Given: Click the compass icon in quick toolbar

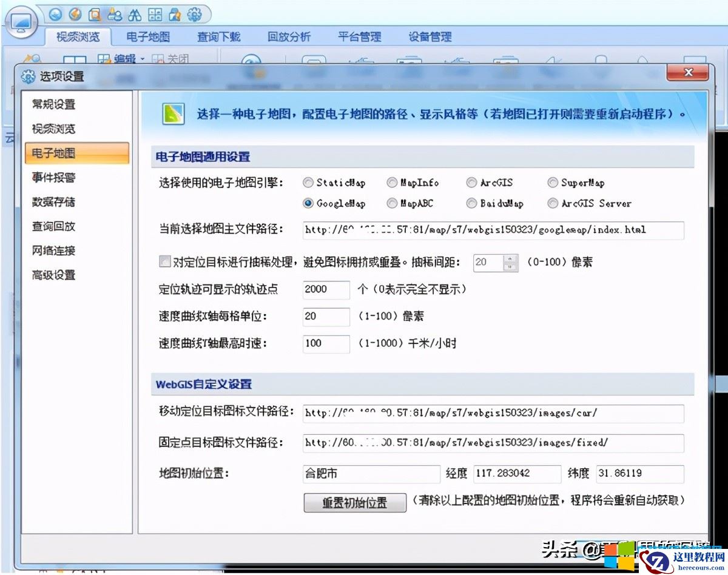Looking at the screenshot, I should (x=75, y=13).
